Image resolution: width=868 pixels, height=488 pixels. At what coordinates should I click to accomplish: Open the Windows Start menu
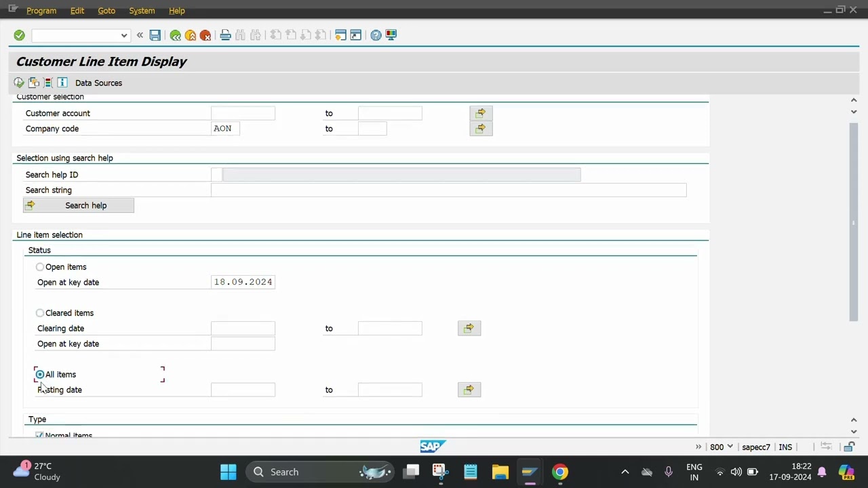[229, 472]
